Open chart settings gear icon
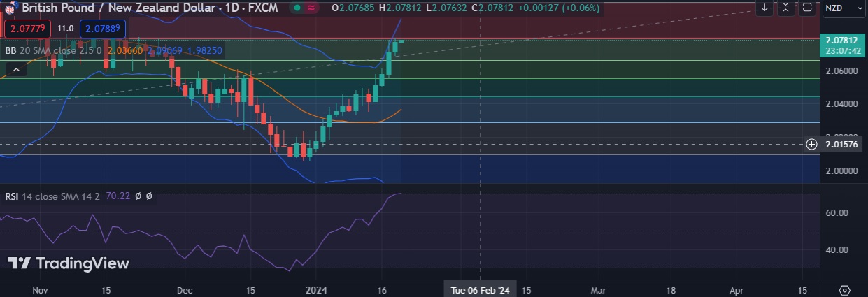Viewport: 868px width, 297px height. (844, 289)
